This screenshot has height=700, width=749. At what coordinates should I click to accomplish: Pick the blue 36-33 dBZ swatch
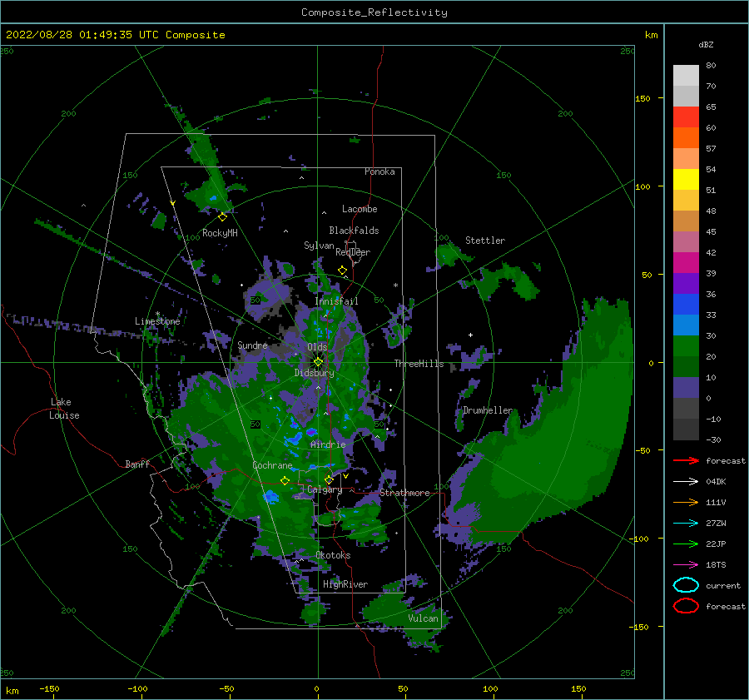click(x=686, y=305)
